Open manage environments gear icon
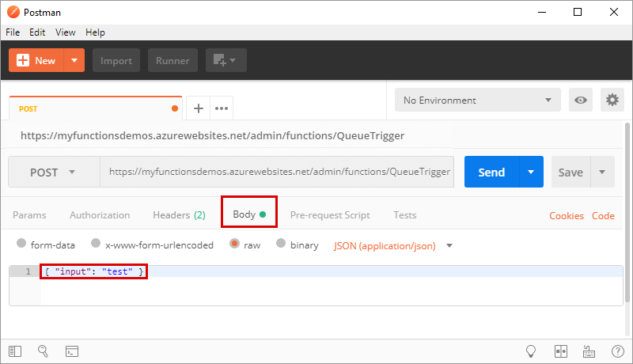Image resolution: width=633 pixels, height=364 pixels. [612, 100]
